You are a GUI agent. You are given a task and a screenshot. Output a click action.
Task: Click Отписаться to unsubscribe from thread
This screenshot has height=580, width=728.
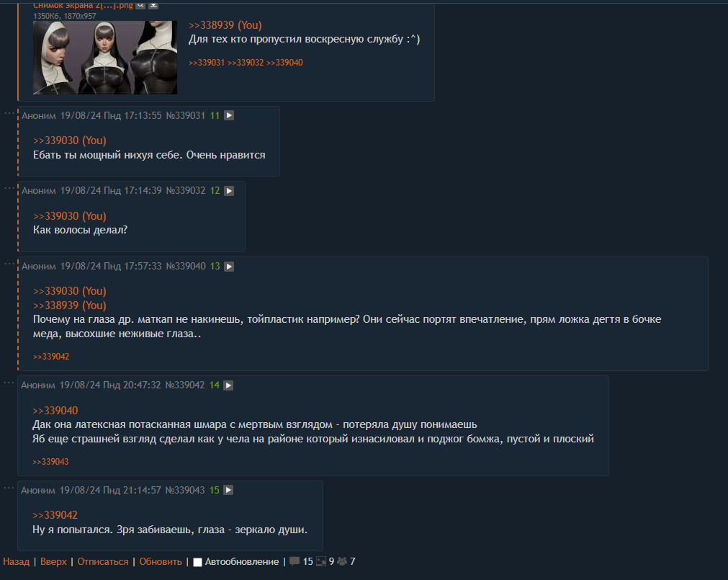pos(102,562)
